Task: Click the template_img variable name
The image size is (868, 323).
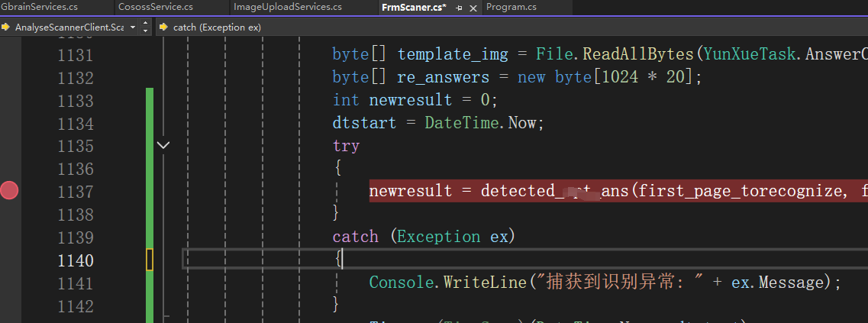Action: (x=453, y=55)
